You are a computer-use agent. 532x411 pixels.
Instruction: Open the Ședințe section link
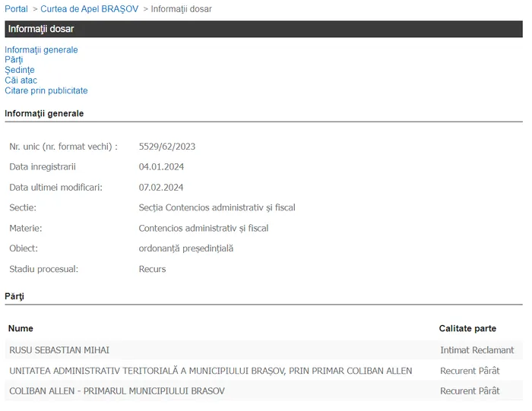20,70
